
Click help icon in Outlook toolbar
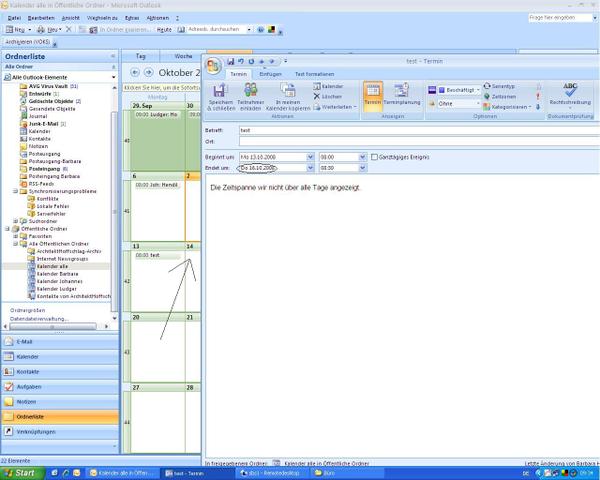pos(261,29)
